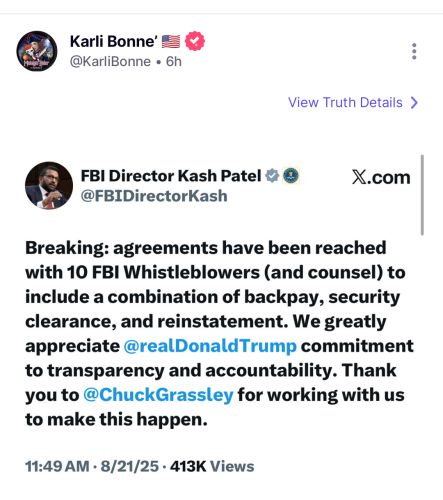Click the vertical scrollbar beside the embedded post

422,195
